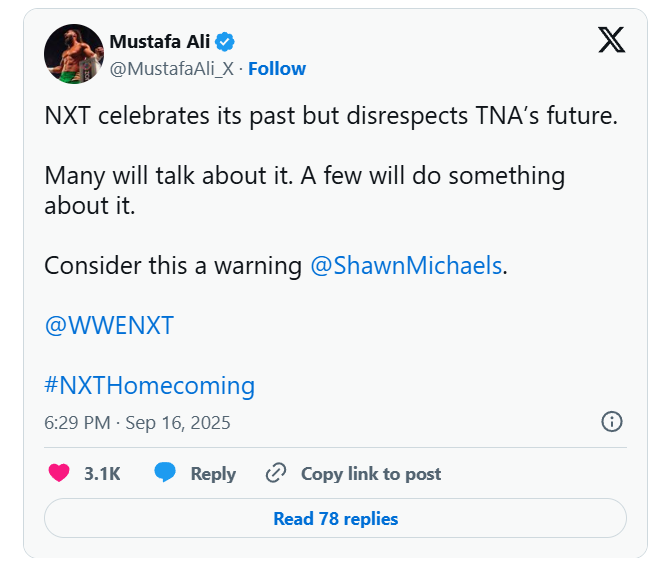Click Copy link to post text

click(371, 474)
